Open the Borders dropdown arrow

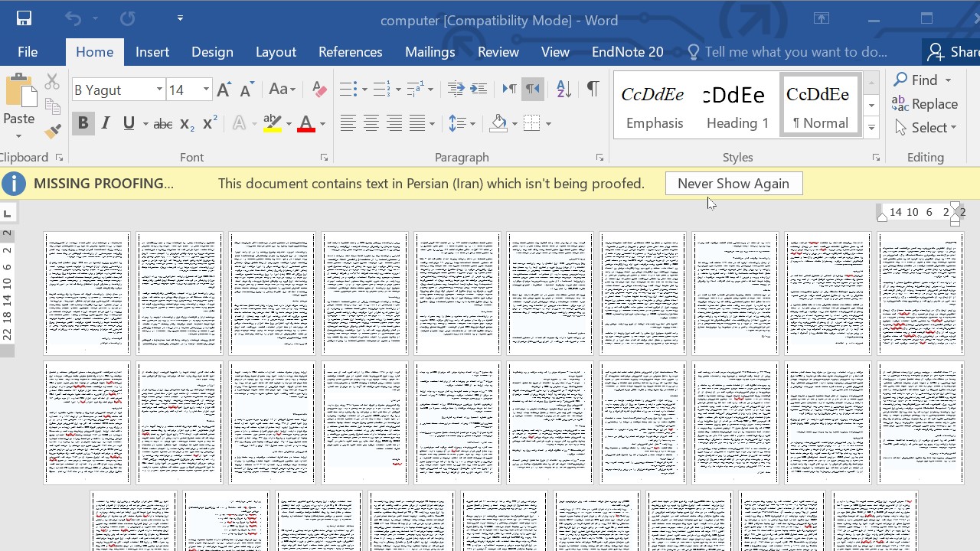pyautogui.click(x=548, y=123)
